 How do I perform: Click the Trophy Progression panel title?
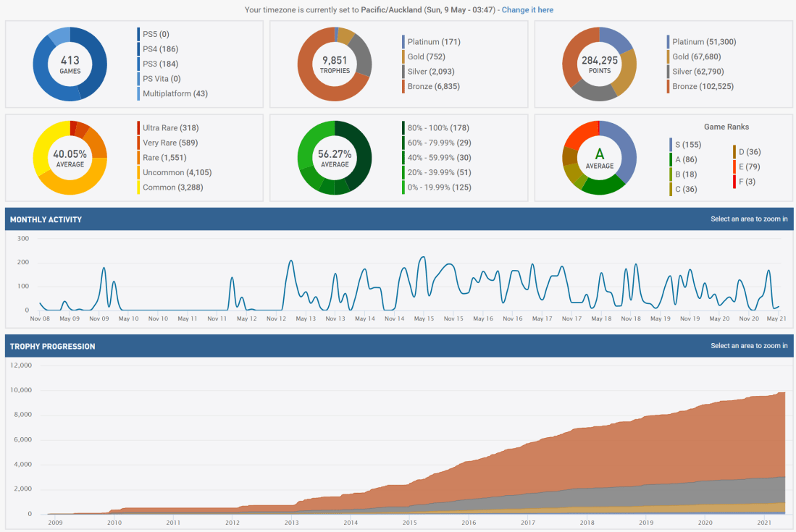(x=52, y=347)
